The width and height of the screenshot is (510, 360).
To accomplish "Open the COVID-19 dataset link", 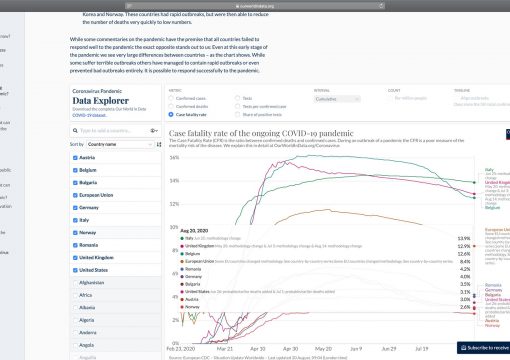I will click(89, 115).
